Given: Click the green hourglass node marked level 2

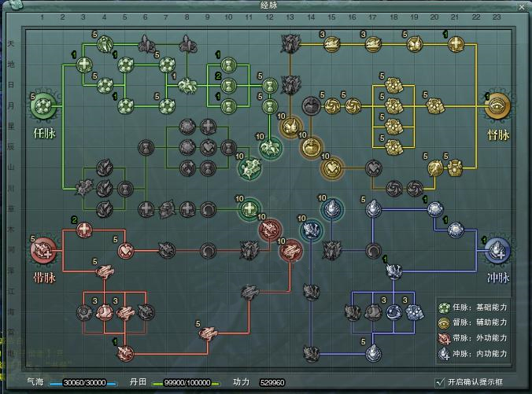Looking at the screenshot, I should pos(228,85).
